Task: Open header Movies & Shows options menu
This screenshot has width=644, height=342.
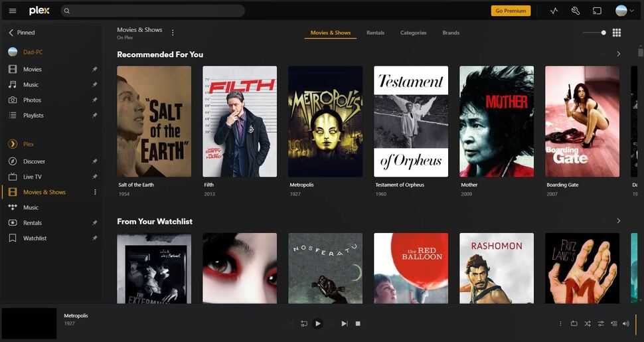Action: [173, 33]
